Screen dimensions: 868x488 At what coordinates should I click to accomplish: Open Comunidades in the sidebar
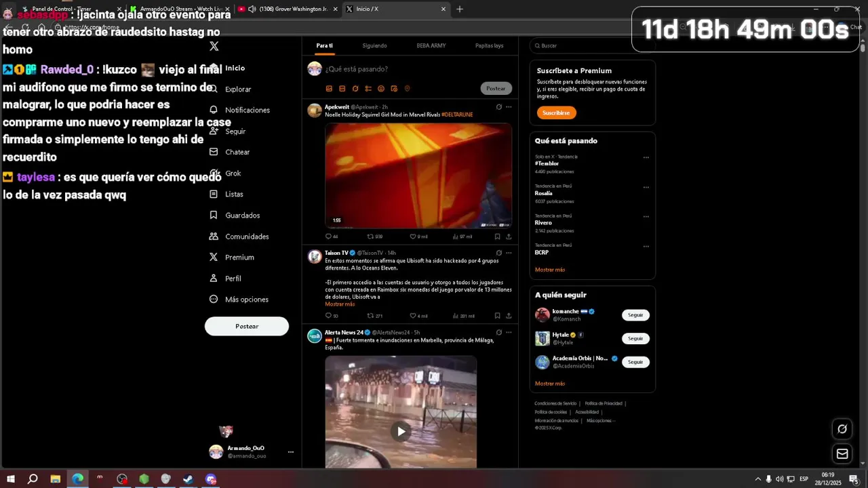click(239, 236)
